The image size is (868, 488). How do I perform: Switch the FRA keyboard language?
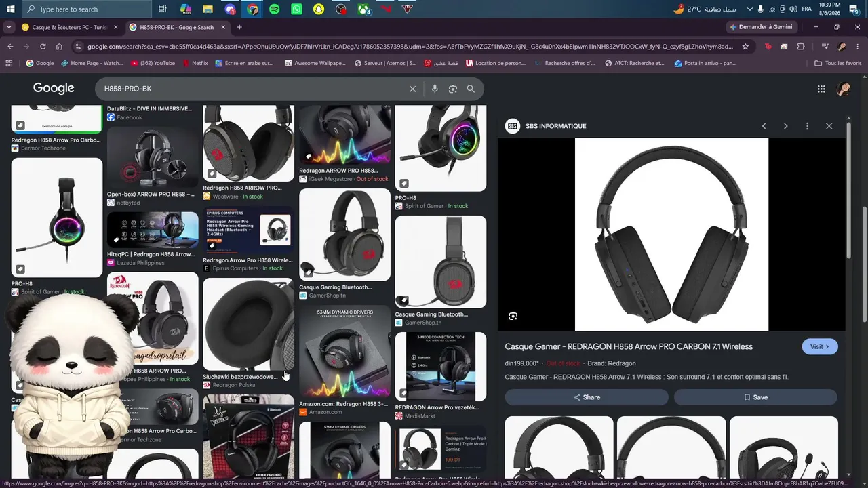point(806,9)
